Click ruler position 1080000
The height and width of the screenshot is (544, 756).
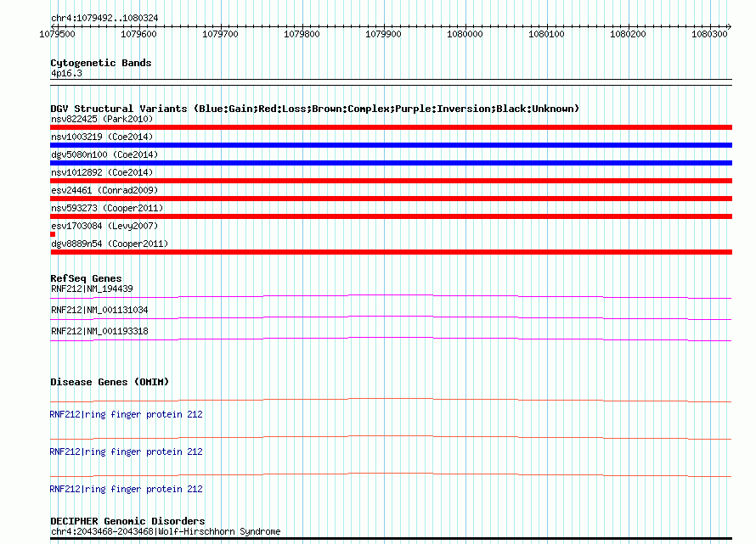click(x=465, y=34)
